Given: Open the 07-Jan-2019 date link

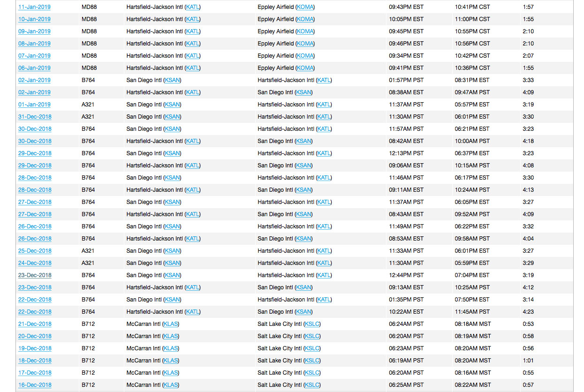Looking at the screenshot, I should (34, 56).
